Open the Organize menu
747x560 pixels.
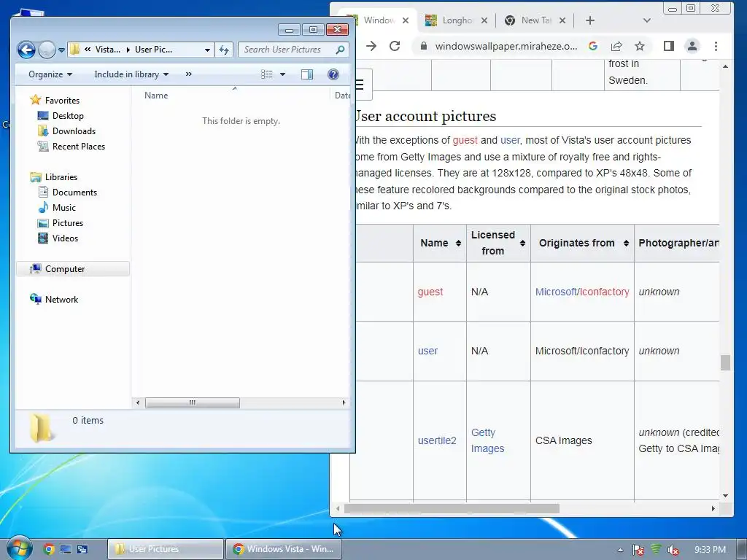click(x=50, y=74)
